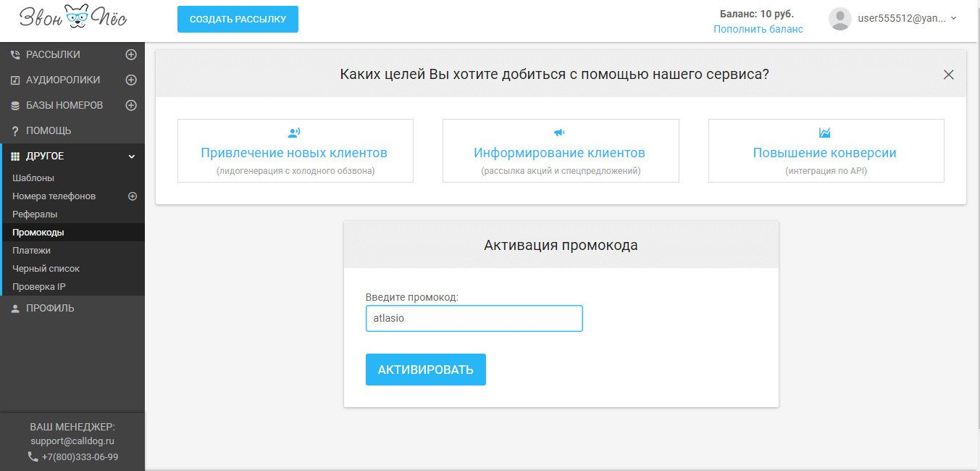Select Черный список in sidebar
980x471 pixels.
(x=46, y=269)
